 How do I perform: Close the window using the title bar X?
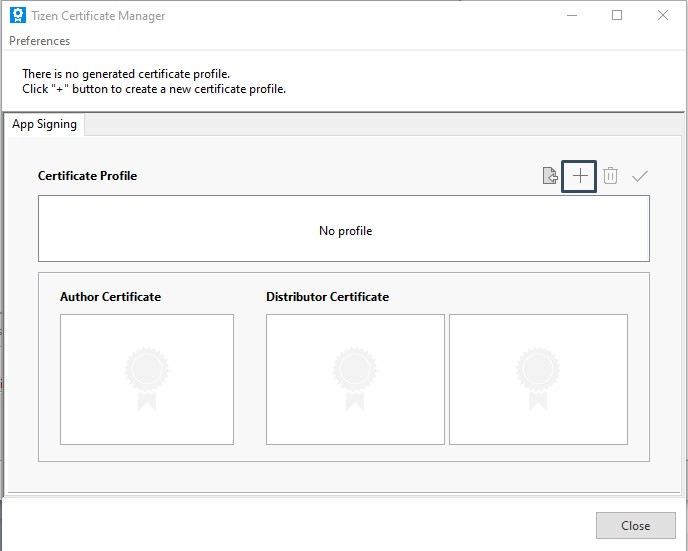tap(663, 16)
